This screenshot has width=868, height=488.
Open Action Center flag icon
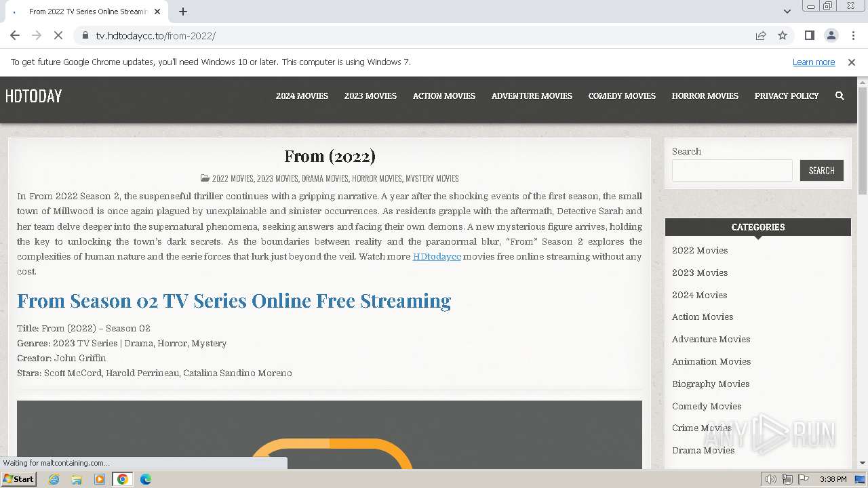tap(803, 479)
